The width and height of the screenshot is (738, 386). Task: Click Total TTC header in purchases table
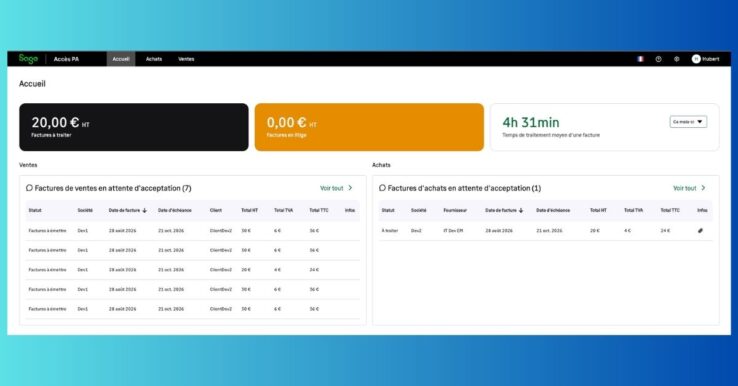(x=670, y=210)
